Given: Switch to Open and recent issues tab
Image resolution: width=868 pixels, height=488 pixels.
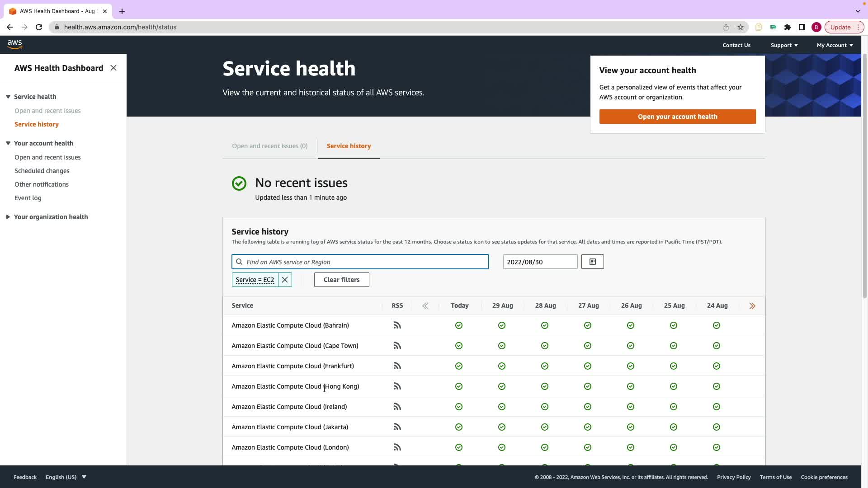Looking at the screenshot, I should tap(269, 146).
